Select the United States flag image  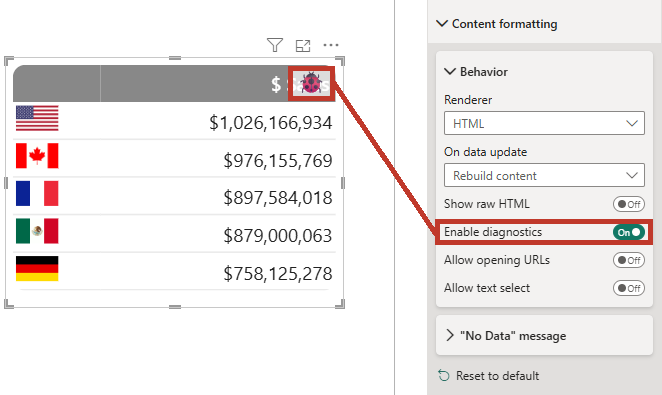[37, 118]
